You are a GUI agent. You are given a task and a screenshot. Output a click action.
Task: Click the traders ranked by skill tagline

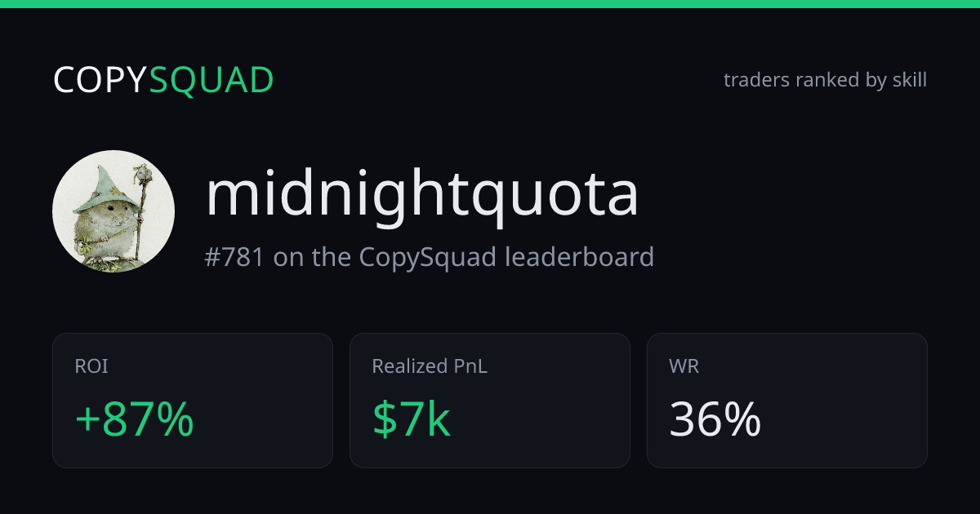[x=825, y=80]
